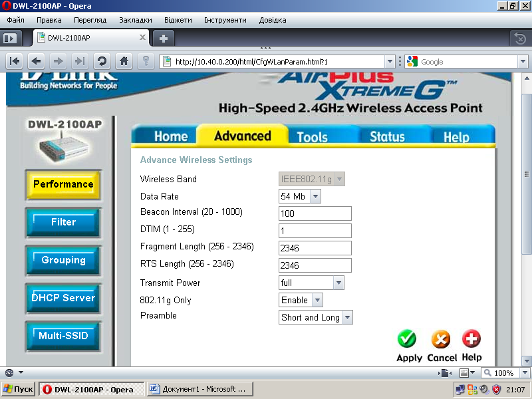Toggle the fit-to-width status bar icon
The height and width of the screenshot is (399, 532).
click(444, 373)
